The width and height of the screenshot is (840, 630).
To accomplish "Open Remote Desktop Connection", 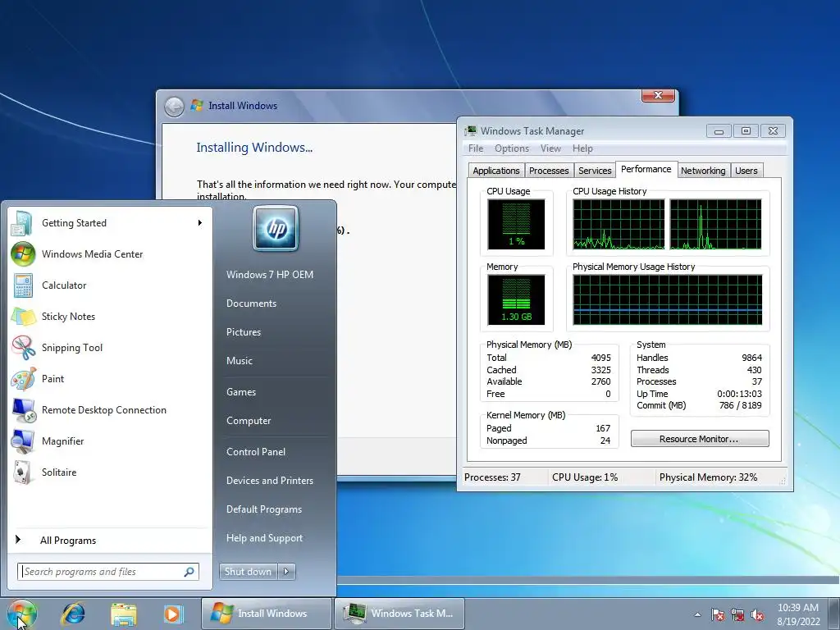I will tap(110, 410).
